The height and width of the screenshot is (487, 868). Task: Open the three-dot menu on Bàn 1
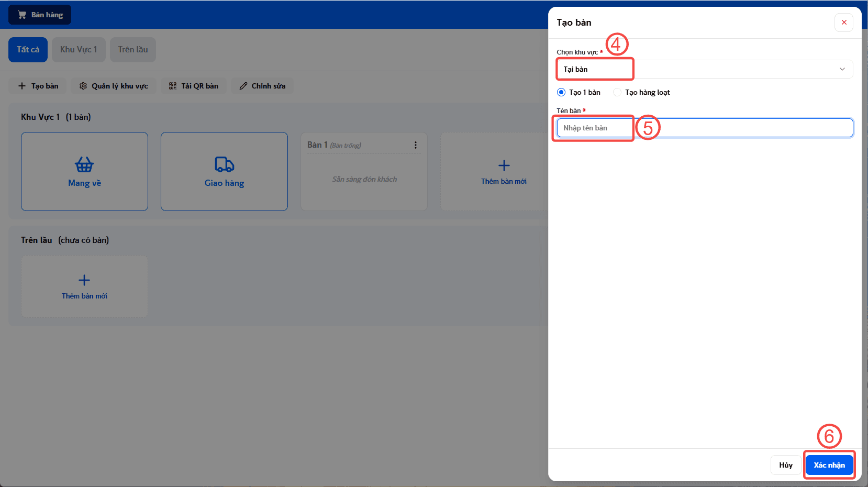[x=416, y=145]
